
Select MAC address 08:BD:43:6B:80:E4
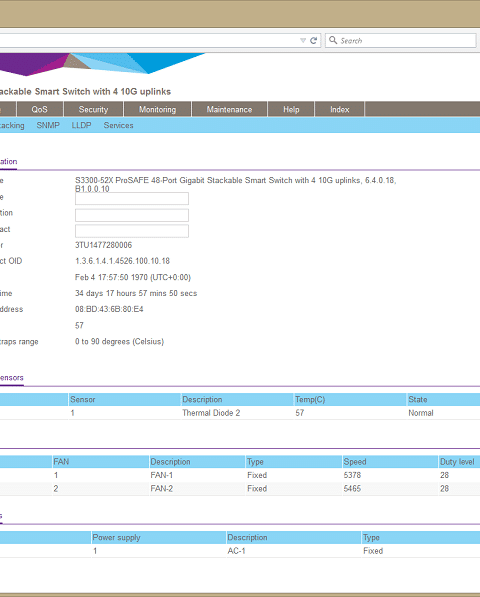point(109,309)
